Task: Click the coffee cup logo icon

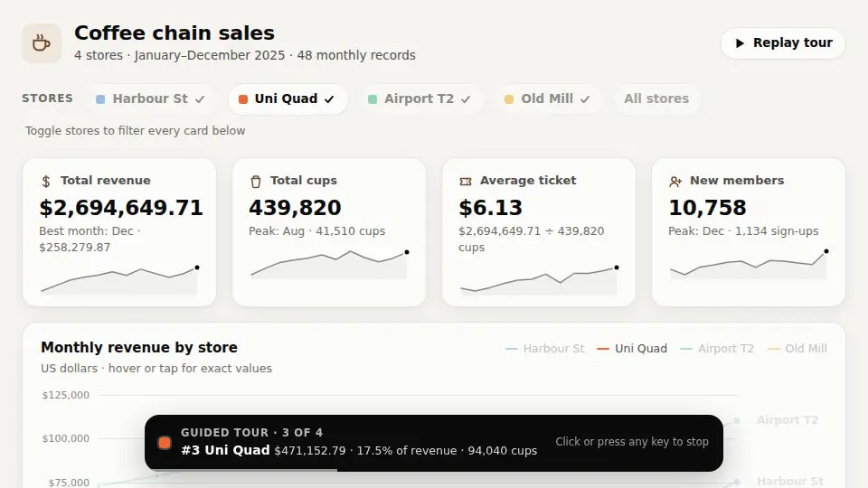Action: (x=42, y=43)
